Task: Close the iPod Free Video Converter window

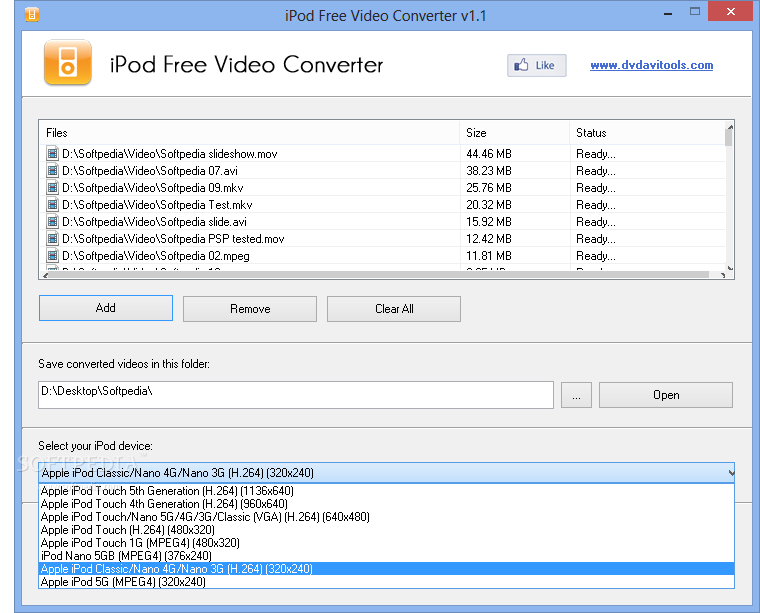Action: pyautogui.click(x=730, y=11)
